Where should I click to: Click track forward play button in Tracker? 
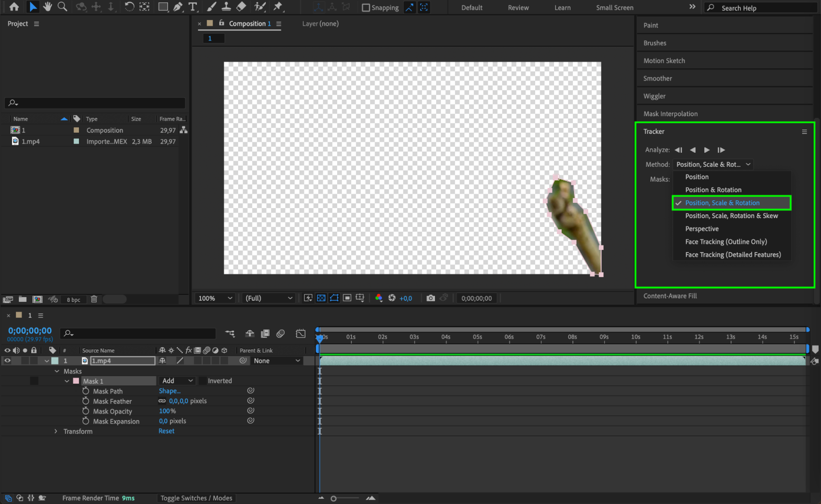pyautogui.click(x=707, y=150)
